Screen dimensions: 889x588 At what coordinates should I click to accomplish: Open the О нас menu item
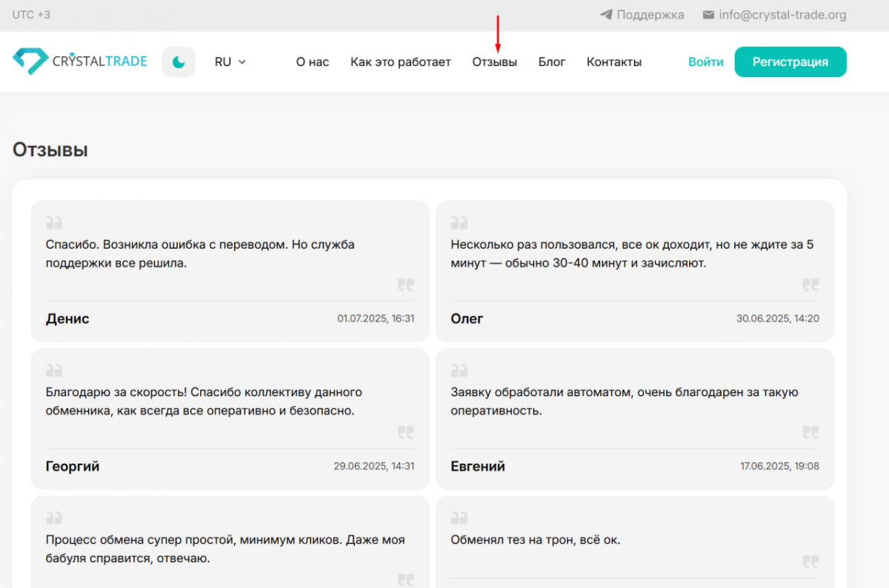coord(312,62)
